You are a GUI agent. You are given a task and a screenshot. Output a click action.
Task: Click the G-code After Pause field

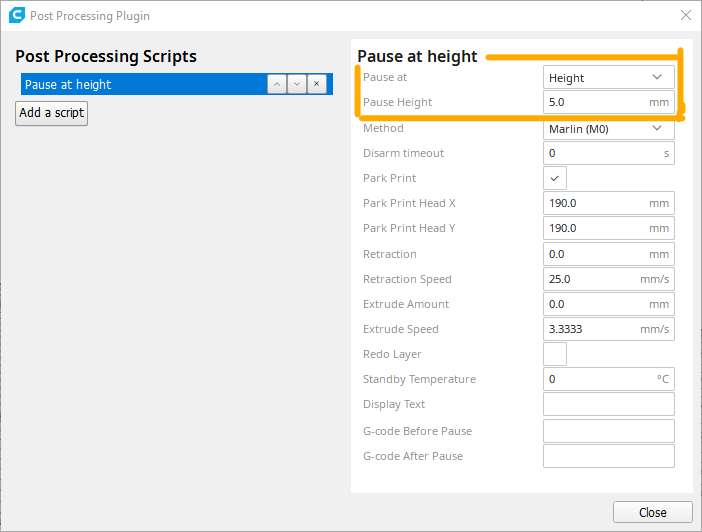click(609, 456)
